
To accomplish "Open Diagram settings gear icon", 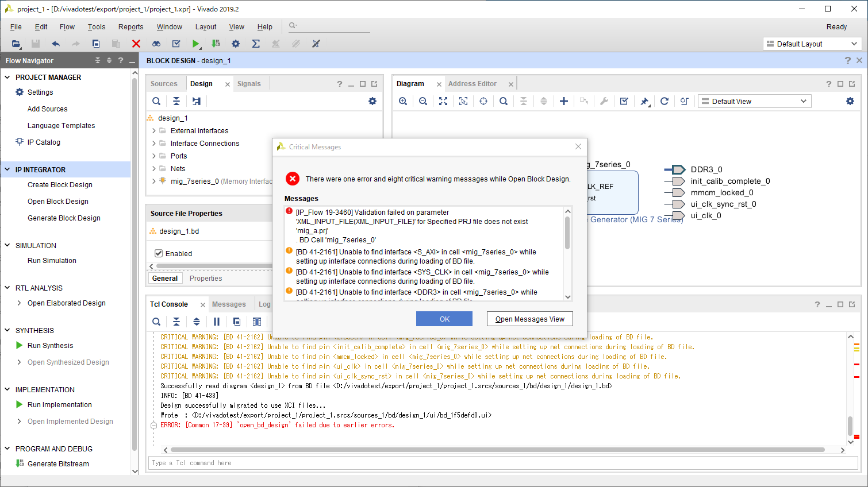I will [x=850, y=101].
